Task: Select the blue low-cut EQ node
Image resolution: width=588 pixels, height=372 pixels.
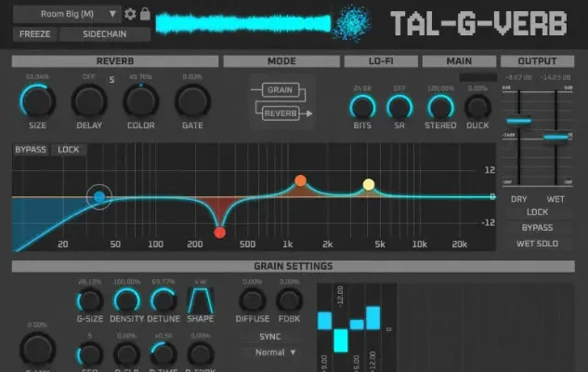Action: [x=99, y=196]
